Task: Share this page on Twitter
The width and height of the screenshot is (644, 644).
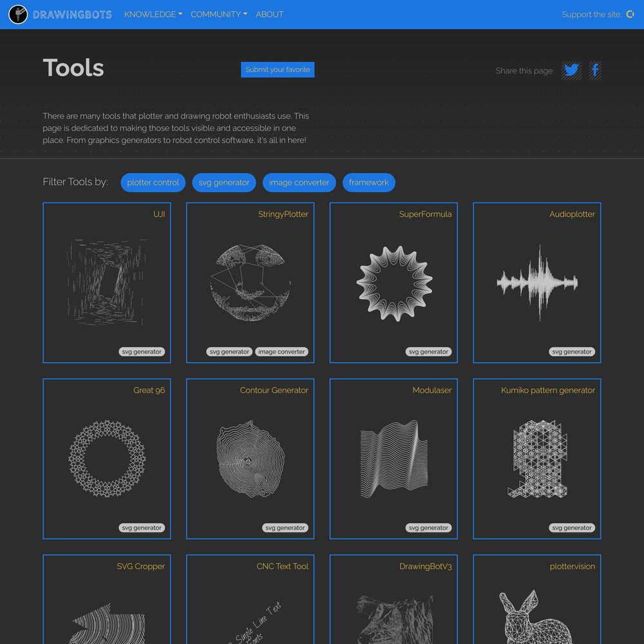Action: click(571, 71)
